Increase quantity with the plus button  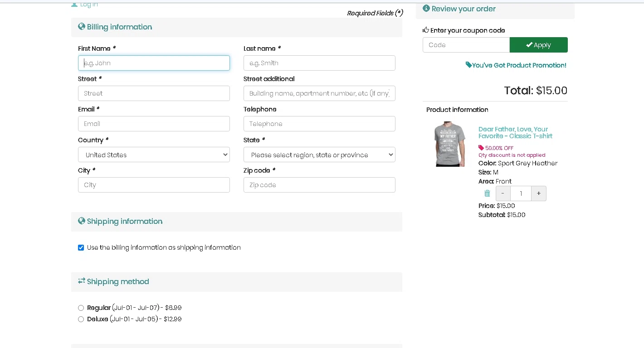point(539,193)
